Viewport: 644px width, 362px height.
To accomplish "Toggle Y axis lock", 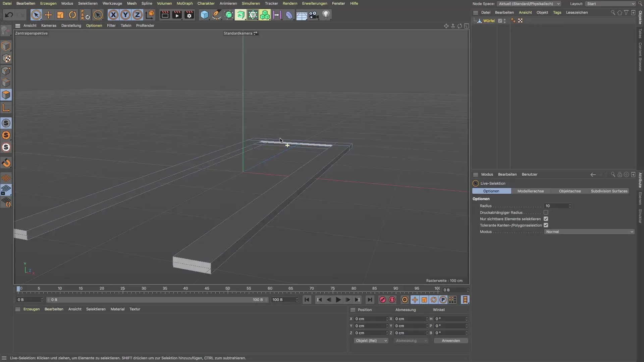I will pyautogui.click(x=125, y=15).
